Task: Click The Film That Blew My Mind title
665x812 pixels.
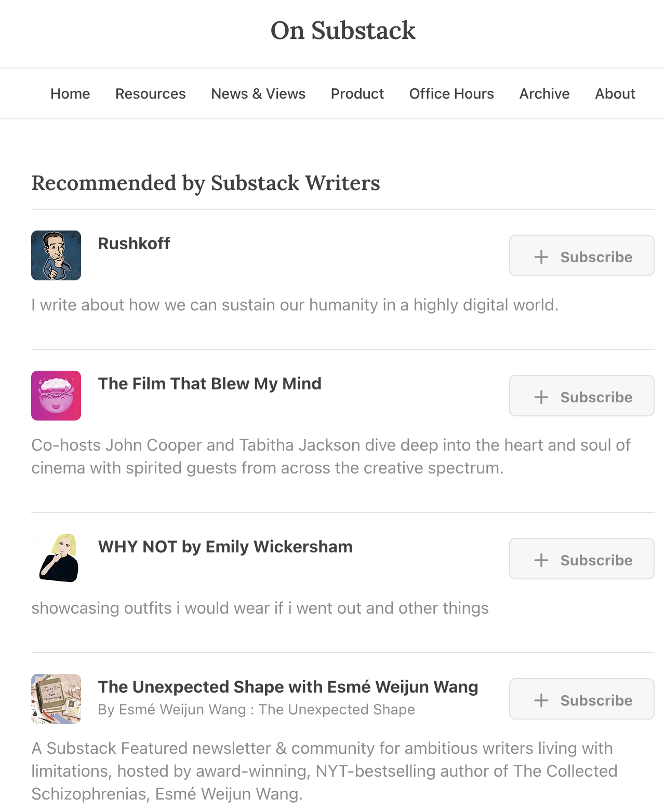Action: tap(210, 384)
